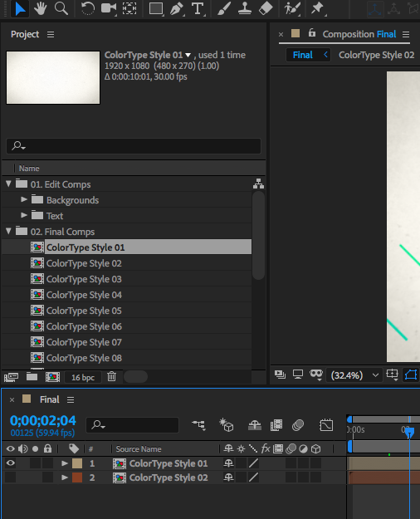Open ColorType Style 01 usage dropdown arrow
The image size is (420, 519).
pos(188,55)
